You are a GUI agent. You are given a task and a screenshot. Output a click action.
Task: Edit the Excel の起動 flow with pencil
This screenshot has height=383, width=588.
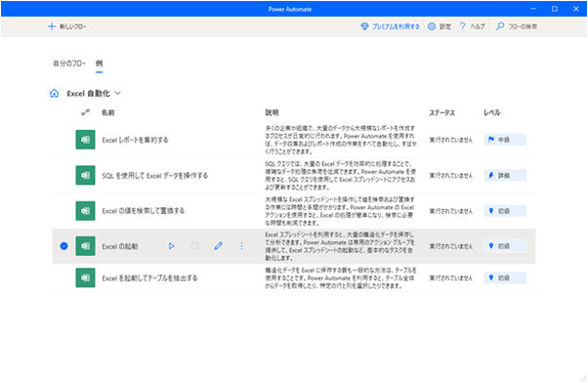pos(218,246)
